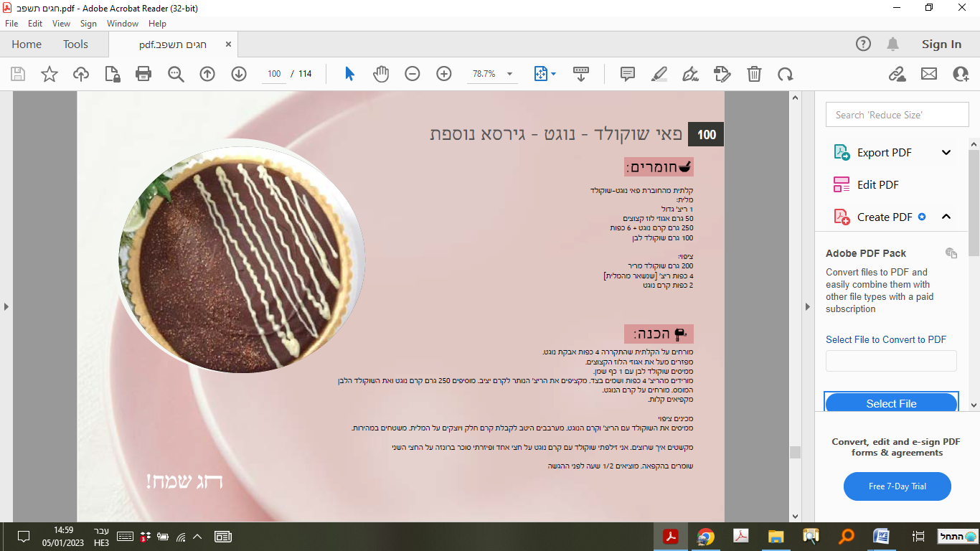This screenshot has height=551, width=980.
Task: Start the Free 7-Day Trial
Action: [897, 486]
